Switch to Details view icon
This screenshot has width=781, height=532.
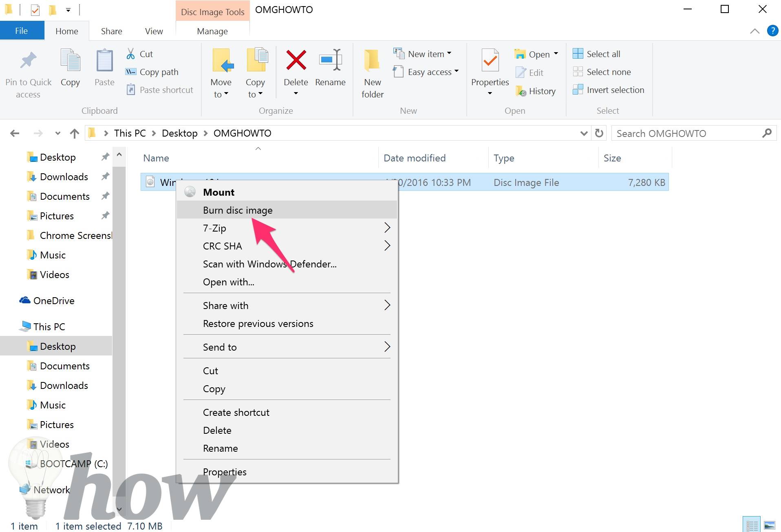click(752, 525)
